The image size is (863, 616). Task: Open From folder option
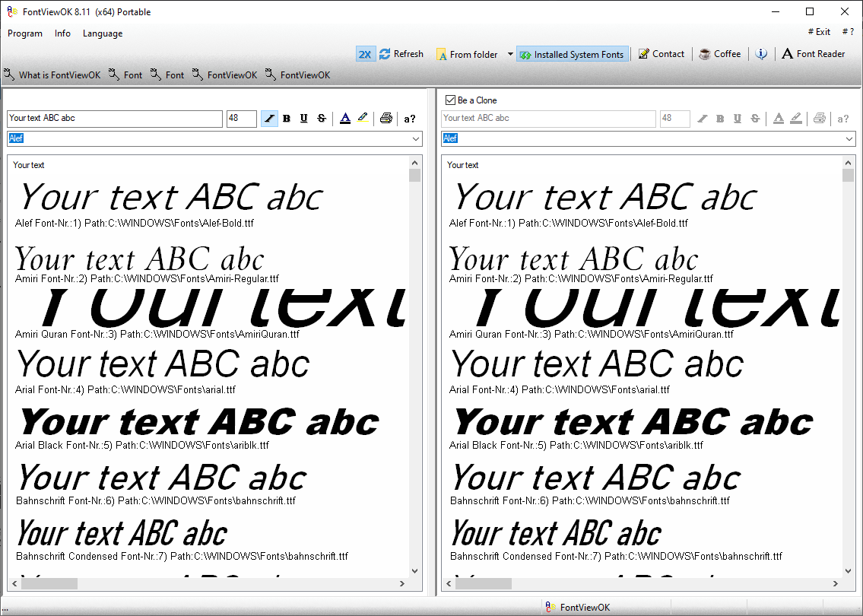coord(468,55)
